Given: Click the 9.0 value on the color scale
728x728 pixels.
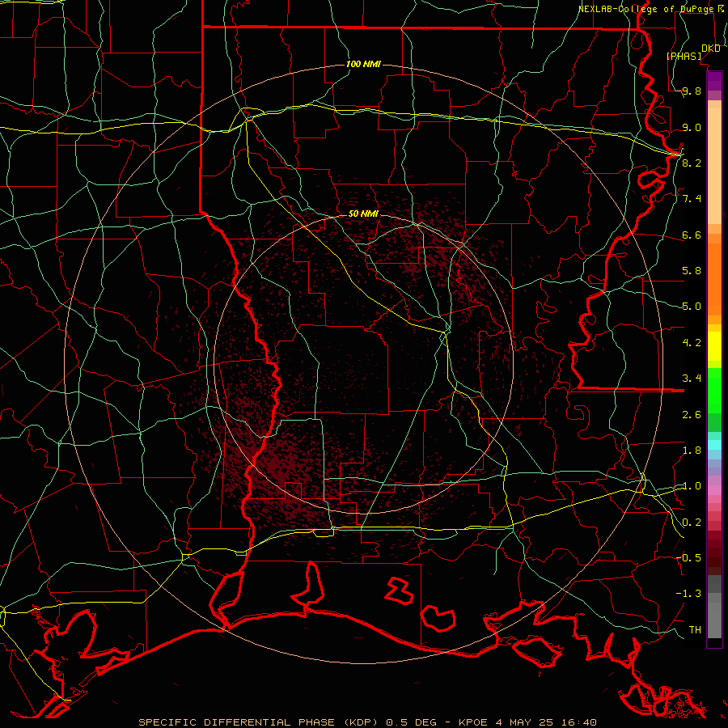Looking at the screenshot, I should pos(692,127).
